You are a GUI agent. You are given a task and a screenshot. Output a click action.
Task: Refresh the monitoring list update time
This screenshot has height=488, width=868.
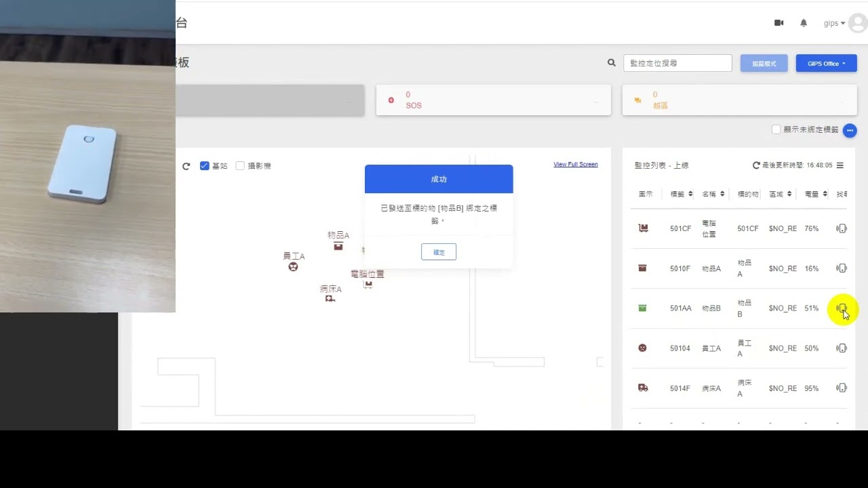pos(756,165)
